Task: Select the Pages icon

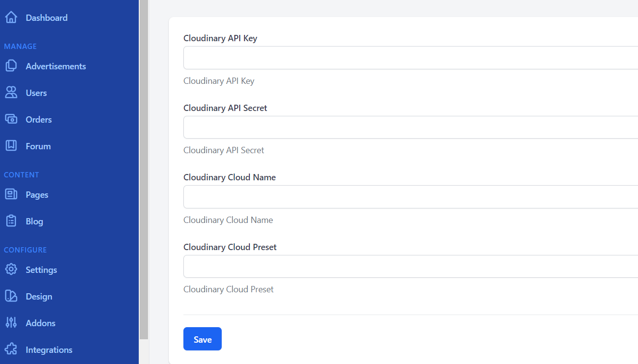Action: [x=11, y=194]
